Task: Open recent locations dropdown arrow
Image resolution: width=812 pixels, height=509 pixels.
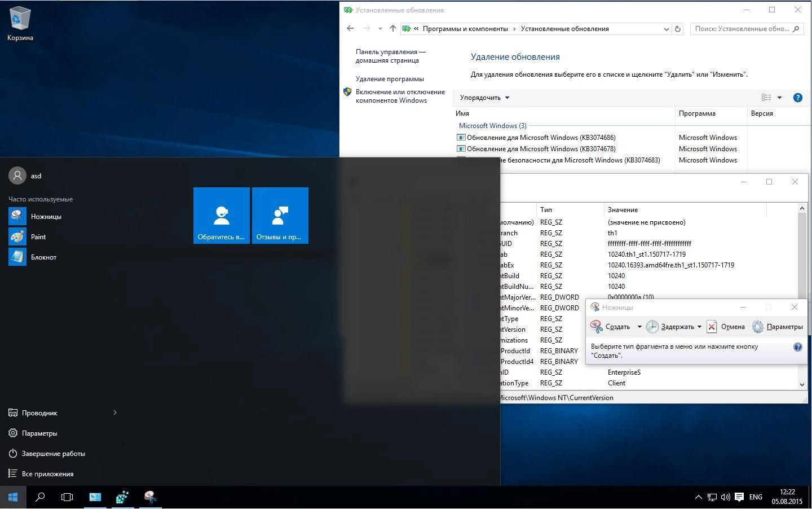Action: (x=380, y=29)
